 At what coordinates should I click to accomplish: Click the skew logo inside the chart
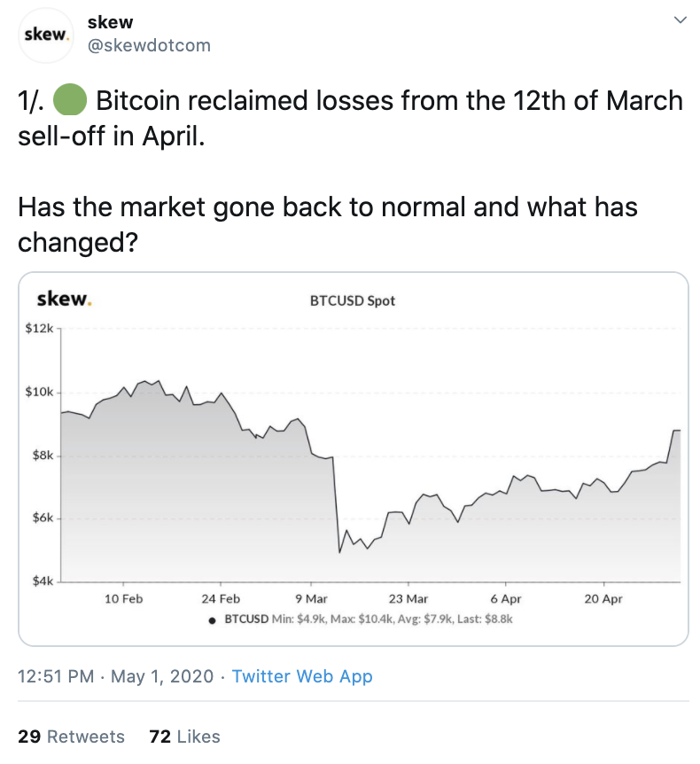click(x=64, y=299)
